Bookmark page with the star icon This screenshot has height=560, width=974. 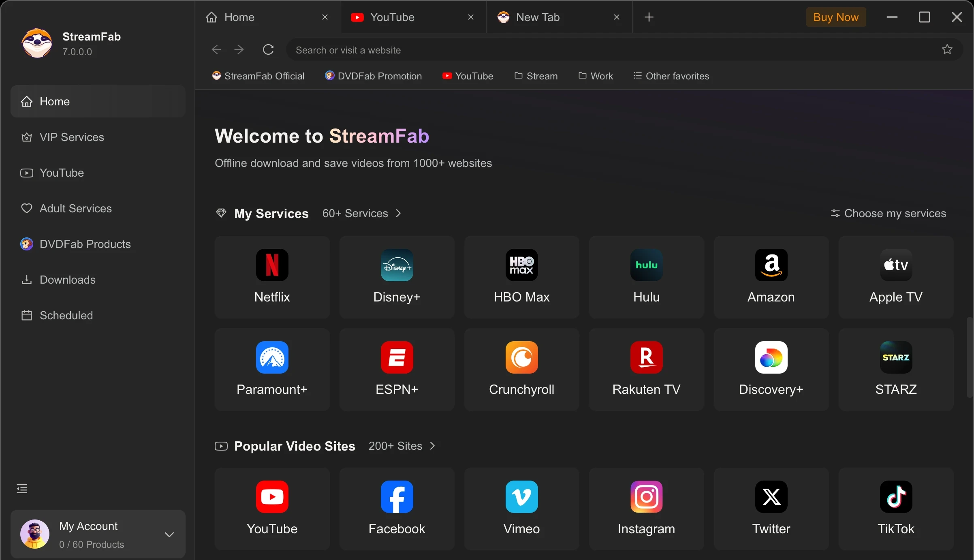[947, 49]
